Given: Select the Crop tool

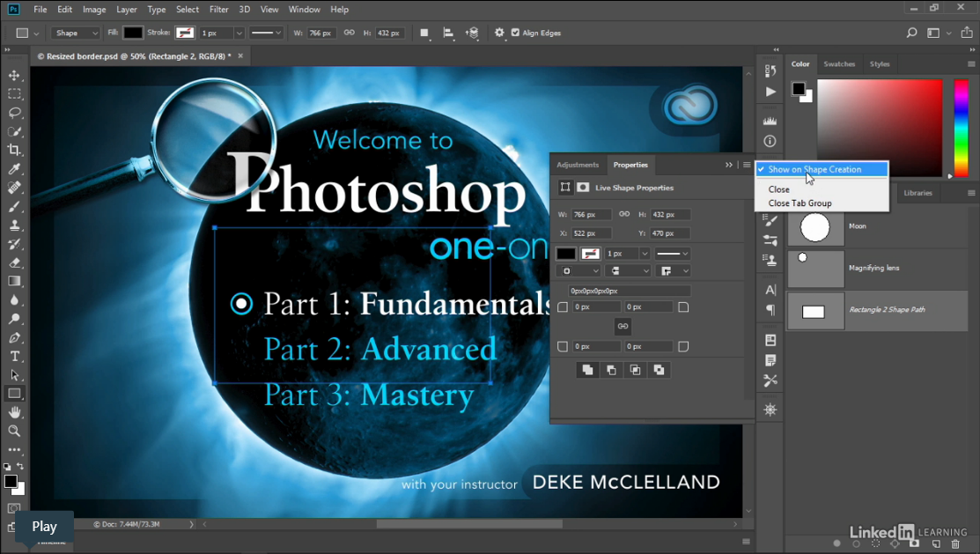Looking at the screenshot, I should pyautogui.click(x=14, y=150).
